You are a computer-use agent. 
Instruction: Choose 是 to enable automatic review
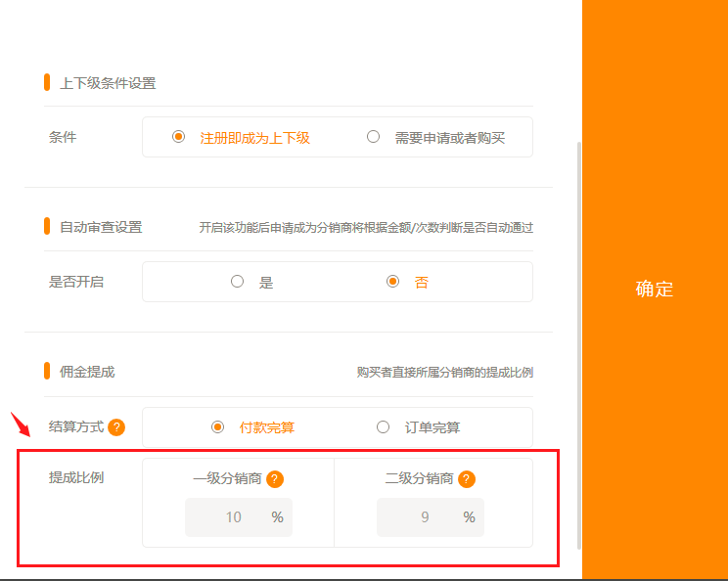coord(237,282)
